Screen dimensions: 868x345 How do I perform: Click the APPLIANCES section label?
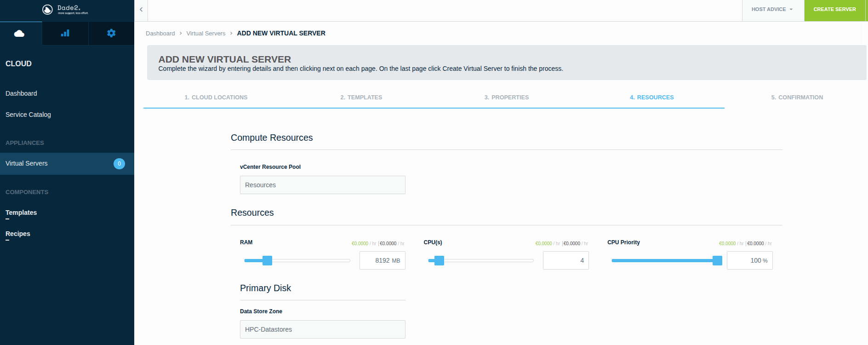tap(25, 143)
